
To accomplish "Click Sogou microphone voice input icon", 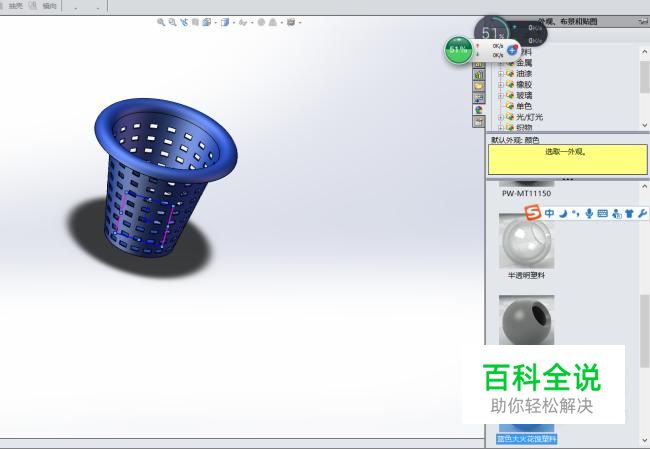I will point(589,214).
